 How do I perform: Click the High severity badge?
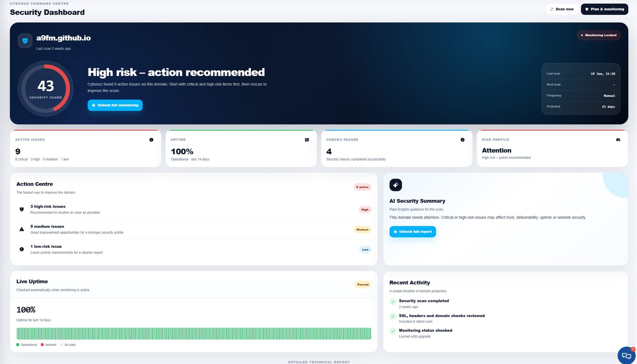point(365,210)
